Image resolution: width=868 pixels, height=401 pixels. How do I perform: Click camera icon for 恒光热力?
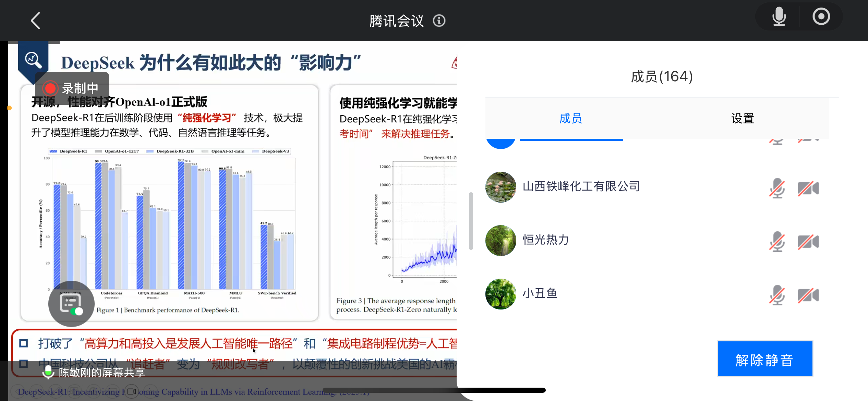808,242
